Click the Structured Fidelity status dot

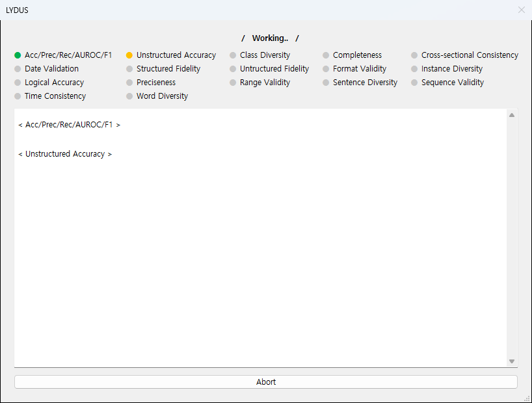[129, 69]
